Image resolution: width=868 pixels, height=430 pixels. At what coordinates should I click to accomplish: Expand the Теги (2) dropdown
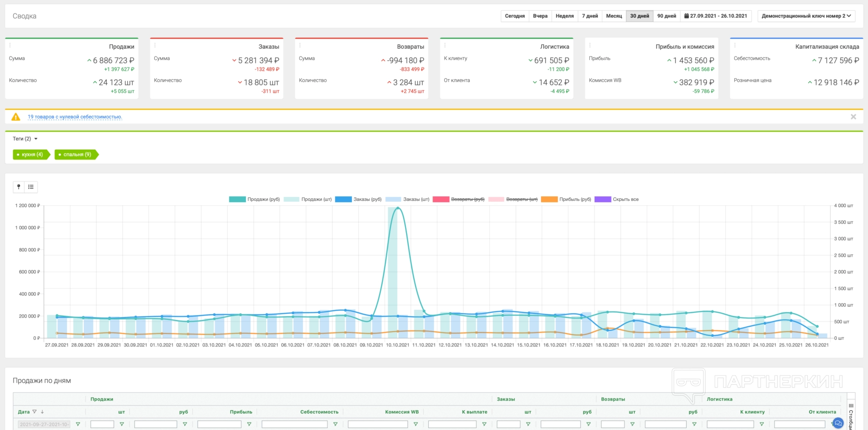pyautogui.click(x=25, y=139)
